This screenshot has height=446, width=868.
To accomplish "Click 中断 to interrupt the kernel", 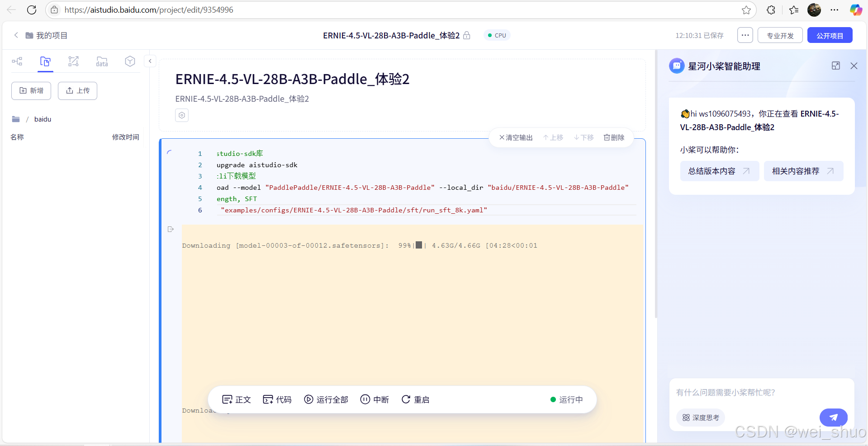I will pyautogui.click(x=375, y=399).
